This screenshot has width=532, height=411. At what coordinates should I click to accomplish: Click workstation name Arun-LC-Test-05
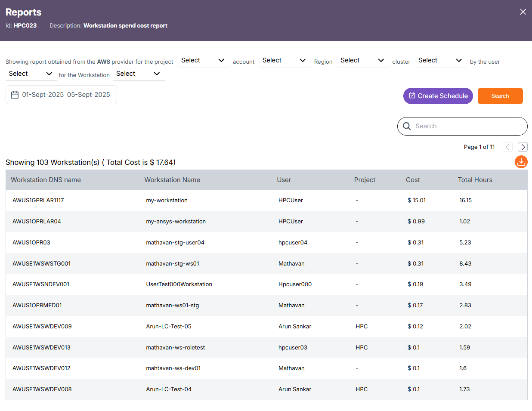click(168, 326)
